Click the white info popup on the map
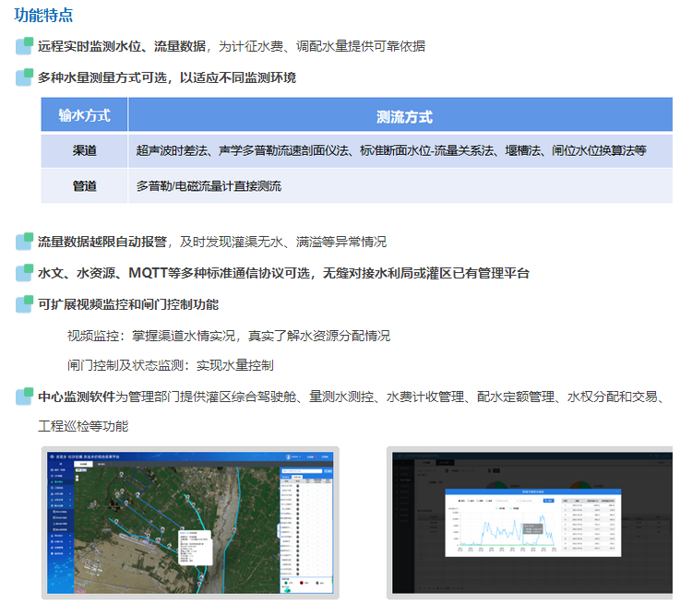This screenshot has height=616, width=692. click(194, 547)
